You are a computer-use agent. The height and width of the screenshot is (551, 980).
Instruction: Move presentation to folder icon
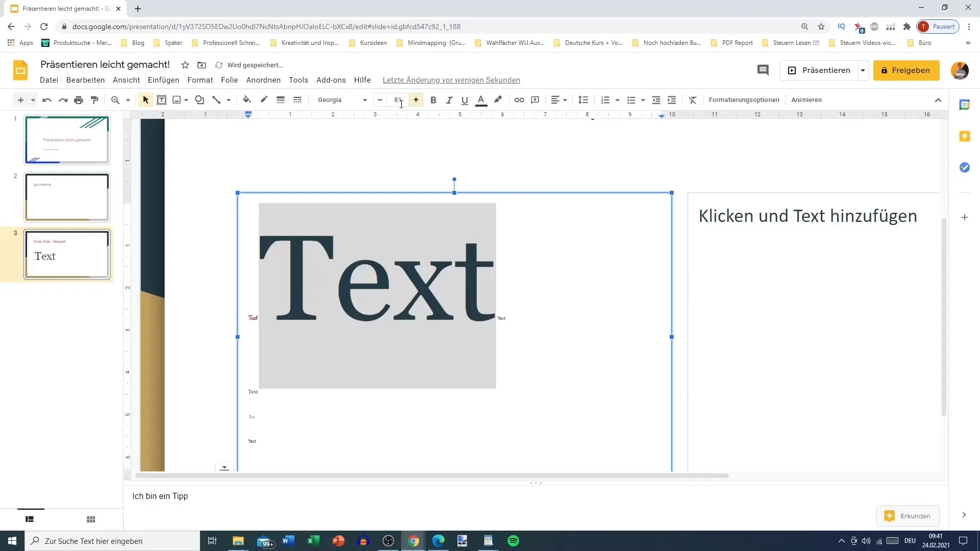202,65
